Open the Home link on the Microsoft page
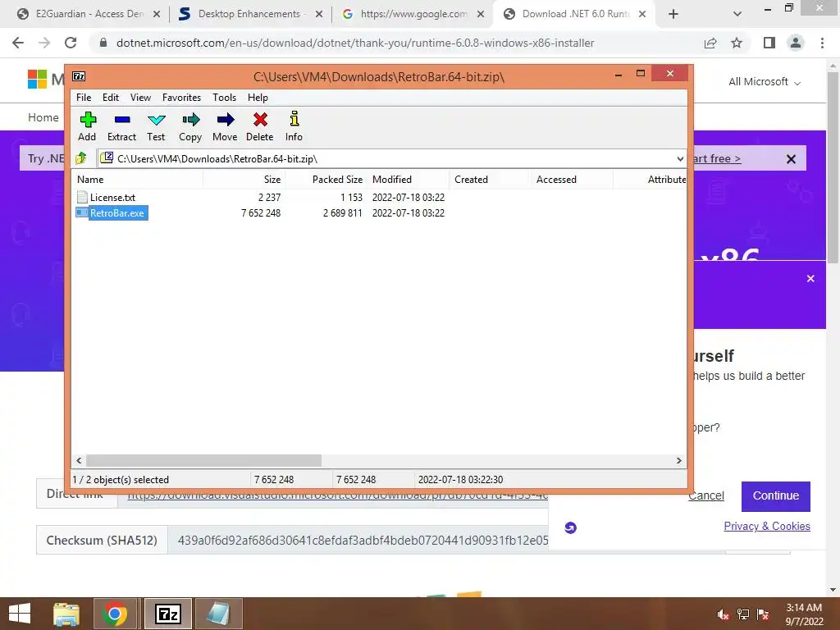 pyautogui.click(x=43, y=117)
